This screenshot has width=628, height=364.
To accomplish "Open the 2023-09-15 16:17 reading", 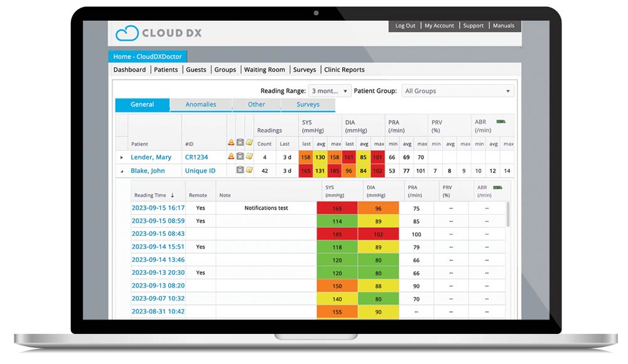I will point(158,208).
